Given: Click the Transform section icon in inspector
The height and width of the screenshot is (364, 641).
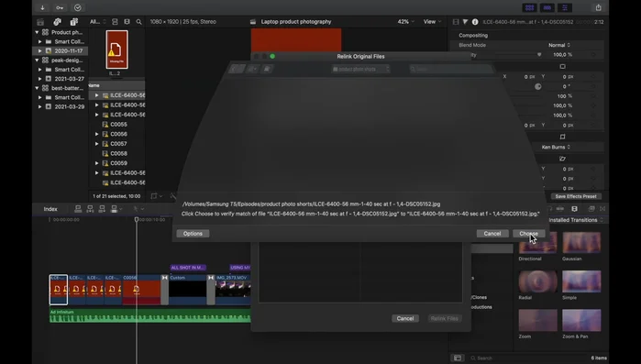Looking at the screenshot, I should (562, 66).
